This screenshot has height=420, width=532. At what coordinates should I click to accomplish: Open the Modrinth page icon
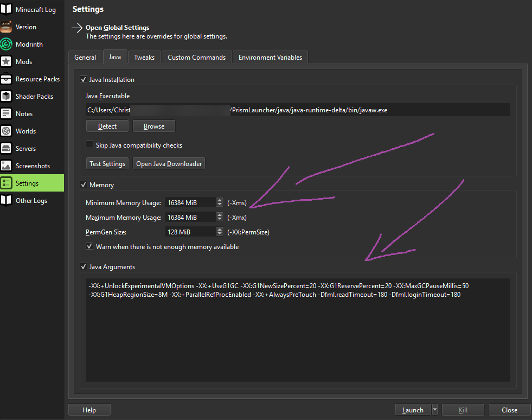tap(6, 44)
